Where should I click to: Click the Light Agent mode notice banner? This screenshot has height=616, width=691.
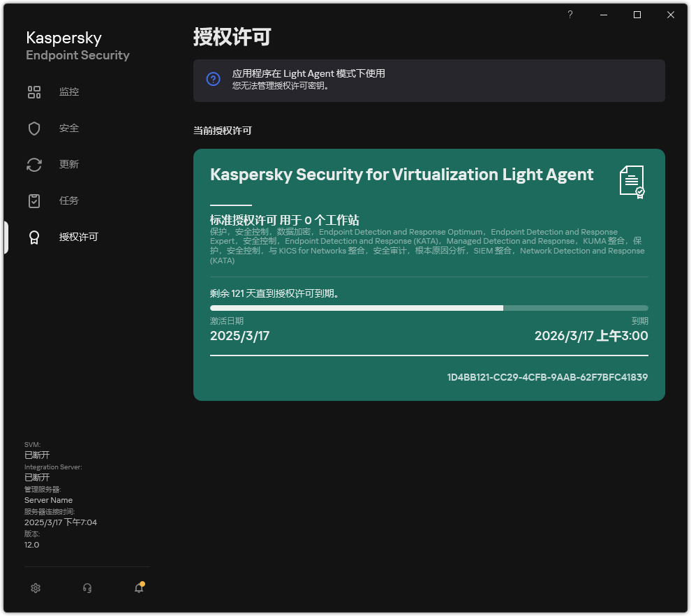(429, 80)
